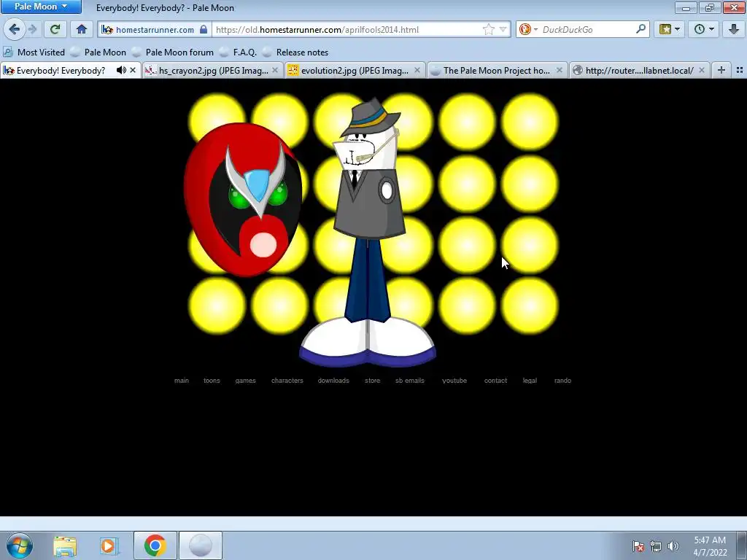
Task: Open the F.A.Q. bookmark
Action: [x=239, y=52]
